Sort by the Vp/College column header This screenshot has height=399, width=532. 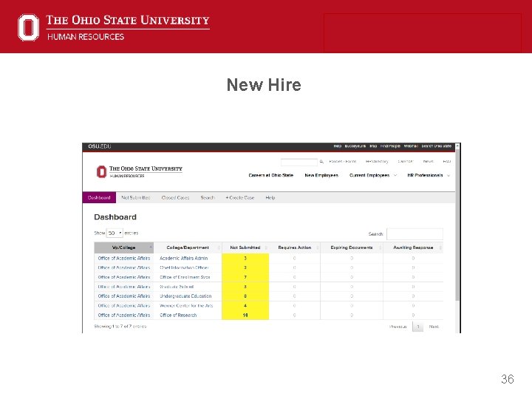click(x=124, y=248)
